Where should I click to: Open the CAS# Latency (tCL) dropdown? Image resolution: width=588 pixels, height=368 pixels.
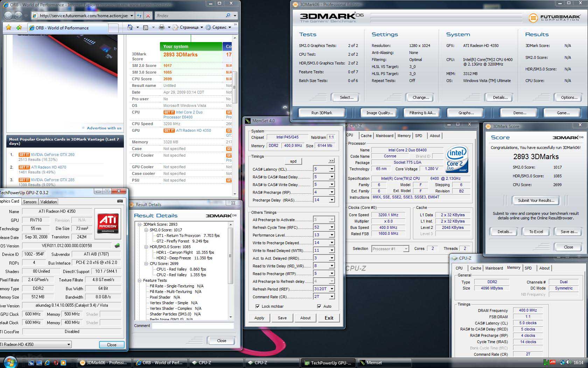point(331,169)
